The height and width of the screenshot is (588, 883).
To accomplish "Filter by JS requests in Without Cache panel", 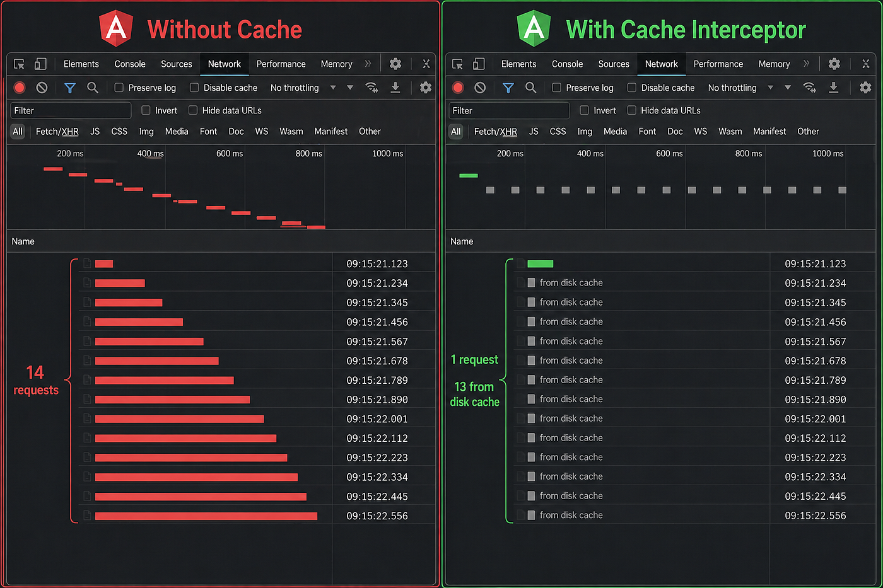I will point(95,131).
